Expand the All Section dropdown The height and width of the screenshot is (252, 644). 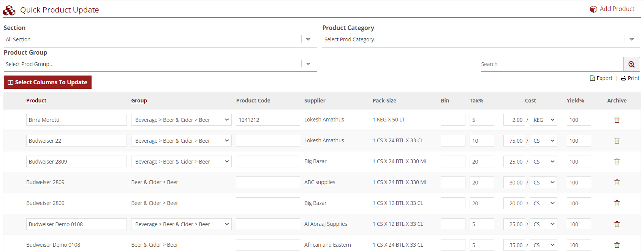pyautogui.click(x=308, y=39)
